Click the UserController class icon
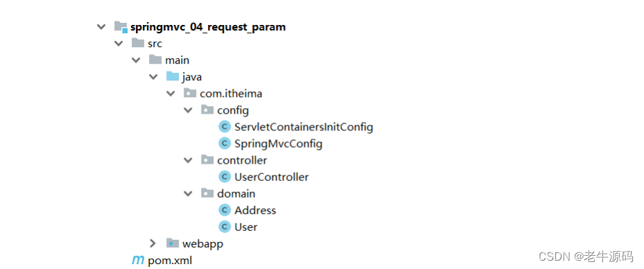Screen dimensions: 644x269 coord(224,177)
